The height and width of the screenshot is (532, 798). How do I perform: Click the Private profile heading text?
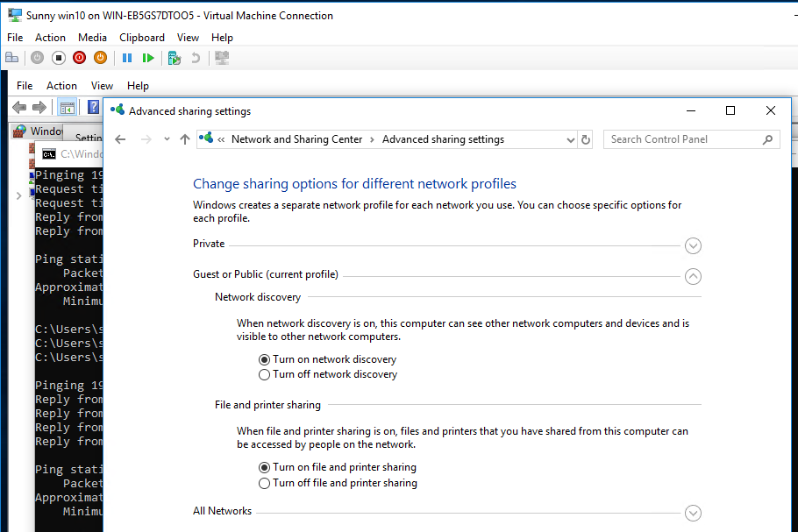209,244
